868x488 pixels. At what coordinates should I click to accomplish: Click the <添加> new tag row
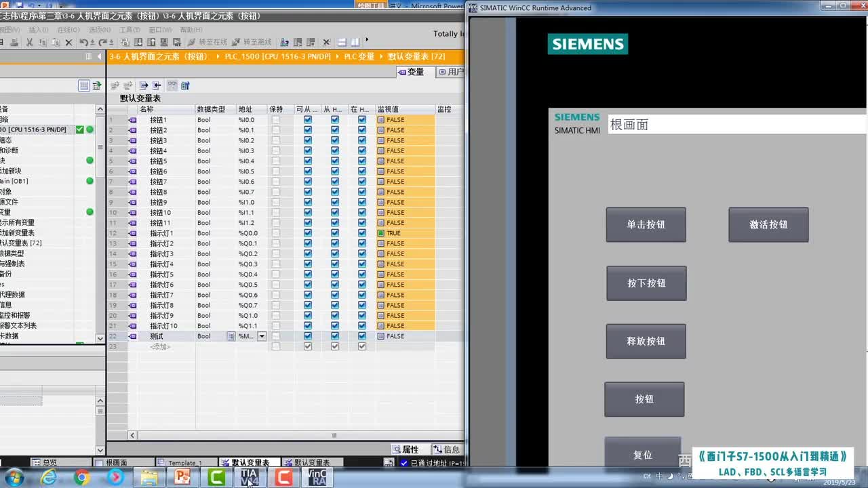tap(160, 346)
